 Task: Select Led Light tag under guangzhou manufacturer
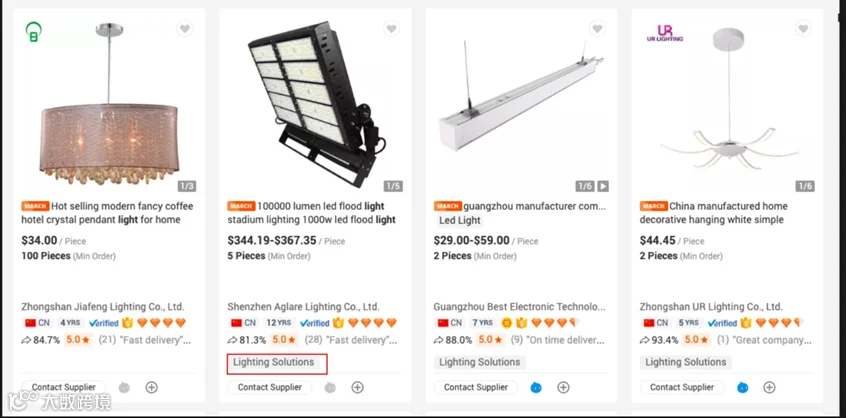pyautogui.click(x=460, y=220)
